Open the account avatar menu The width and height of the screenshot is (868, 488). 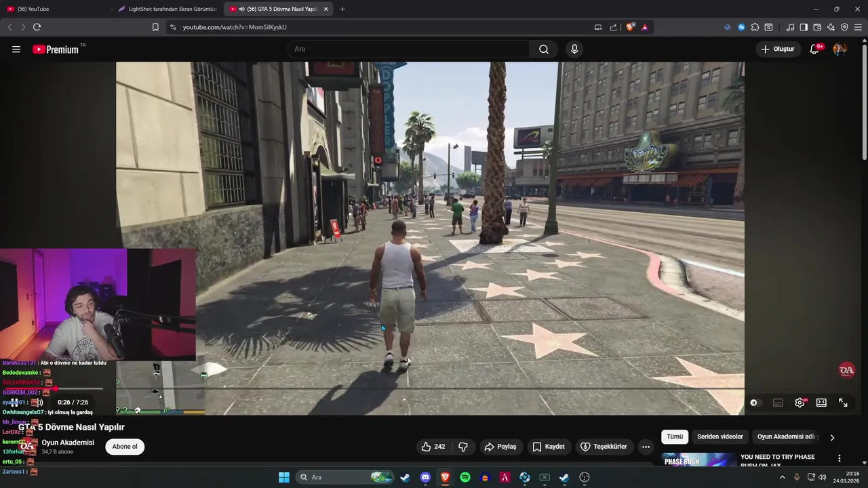point(840,49)
